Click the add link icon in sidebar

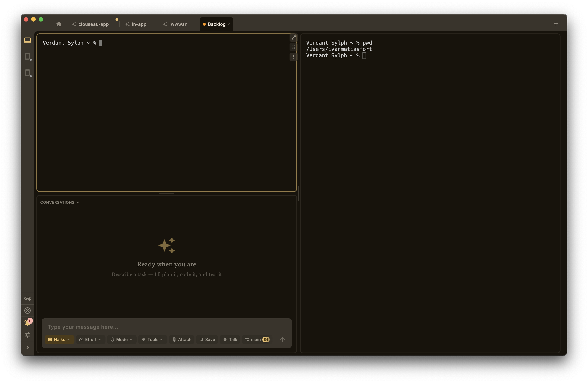click(x=28, y=298)
